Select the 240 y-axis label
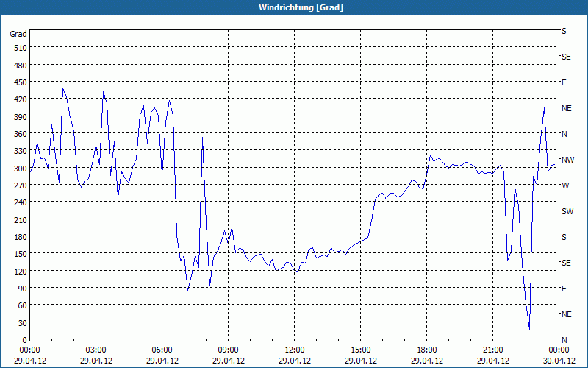This screenshot has width=588, height=368. (x=21, y=202)
